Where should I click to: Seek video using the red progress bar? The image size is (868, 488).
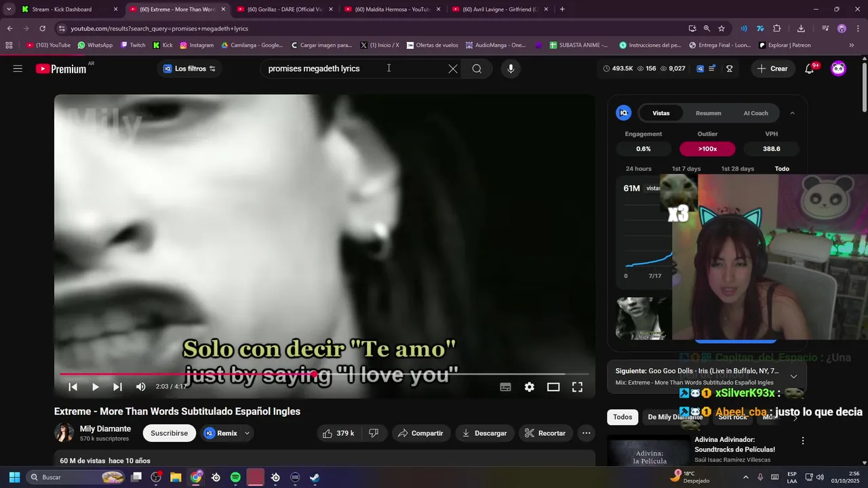click(324, 373)
